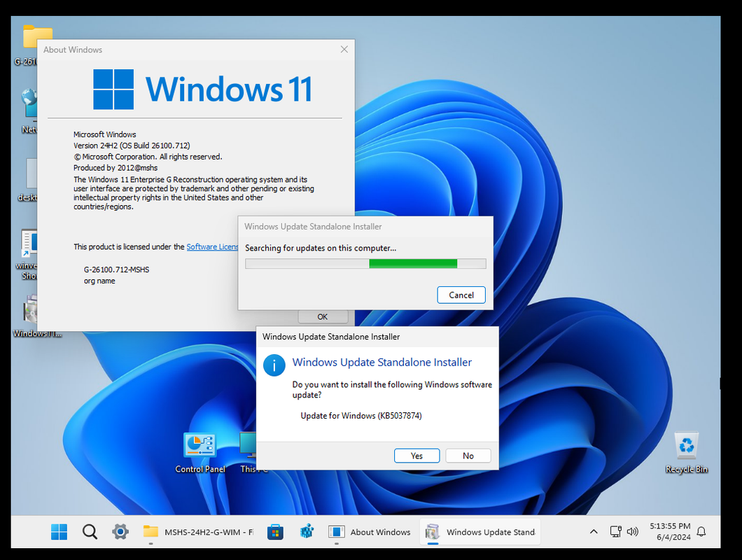
Task: Select Recycle Bin desktop icon
Action: (686, 452)
